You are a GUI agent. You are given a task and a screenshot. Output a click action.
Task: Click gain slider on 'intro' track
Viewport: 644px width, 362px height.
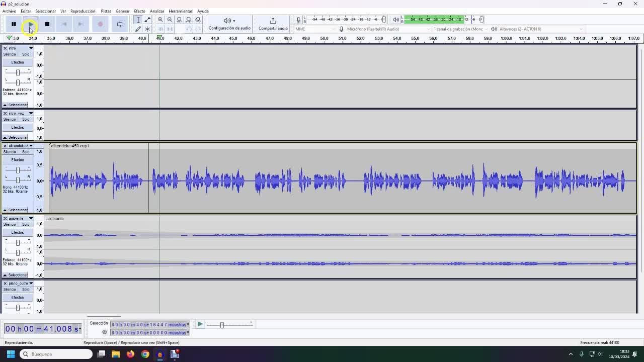point(18,72)
